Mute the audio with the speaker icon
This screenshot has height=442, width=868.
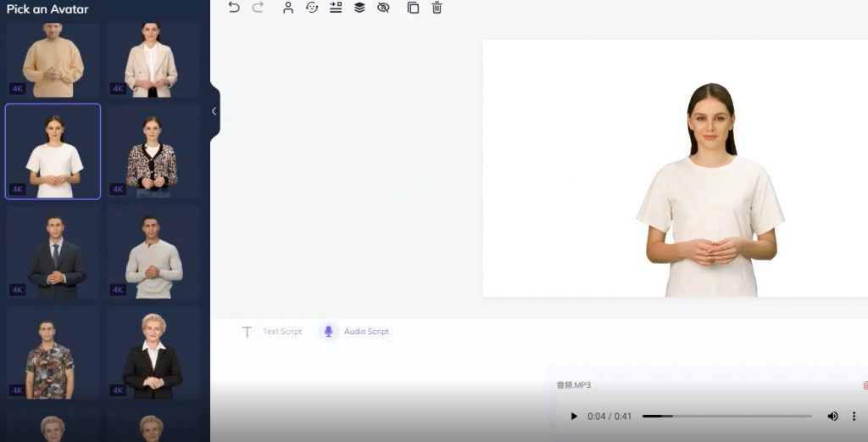832,417
